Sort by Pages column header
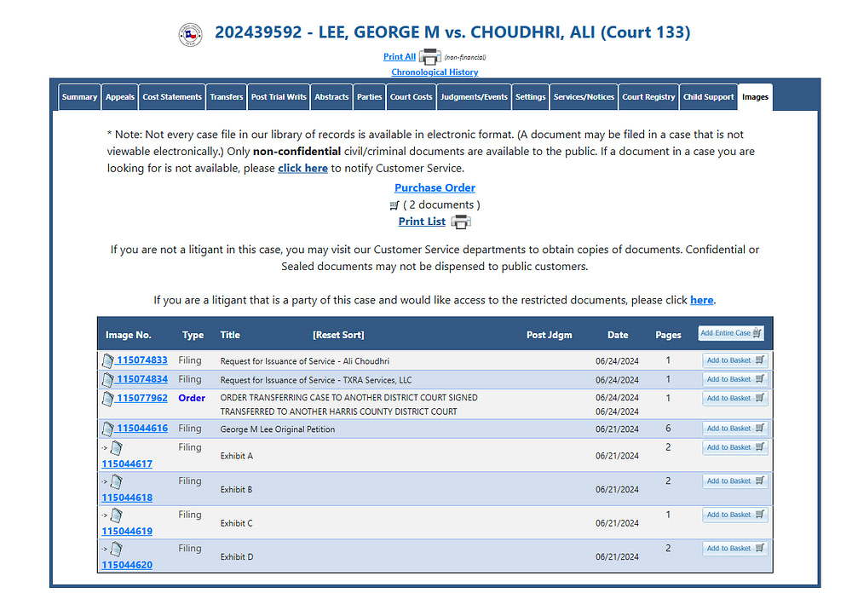 click(x=668, y=335)
